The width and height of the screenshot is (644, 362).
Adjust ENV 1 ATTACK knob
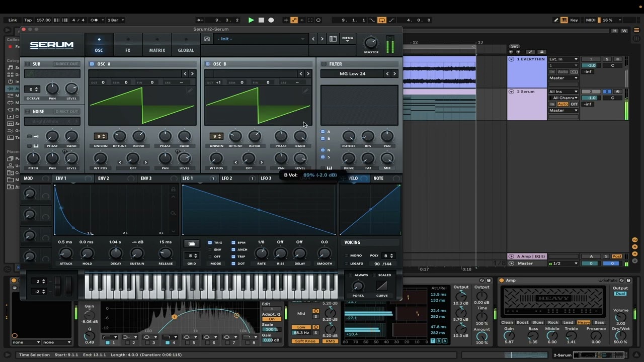66,254
